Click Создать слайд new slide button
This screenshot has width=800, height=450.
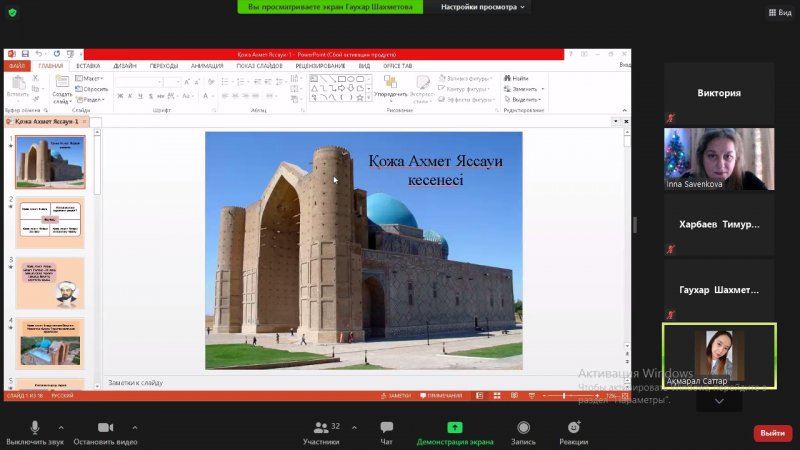pos(62,89)
